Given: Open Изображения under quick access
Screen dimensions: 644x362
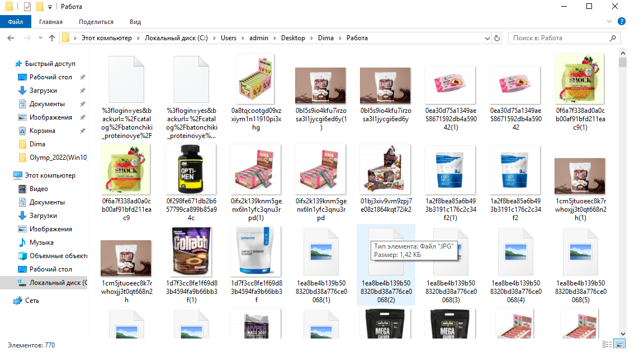Looking at the screenshot, I should [50, 117].
